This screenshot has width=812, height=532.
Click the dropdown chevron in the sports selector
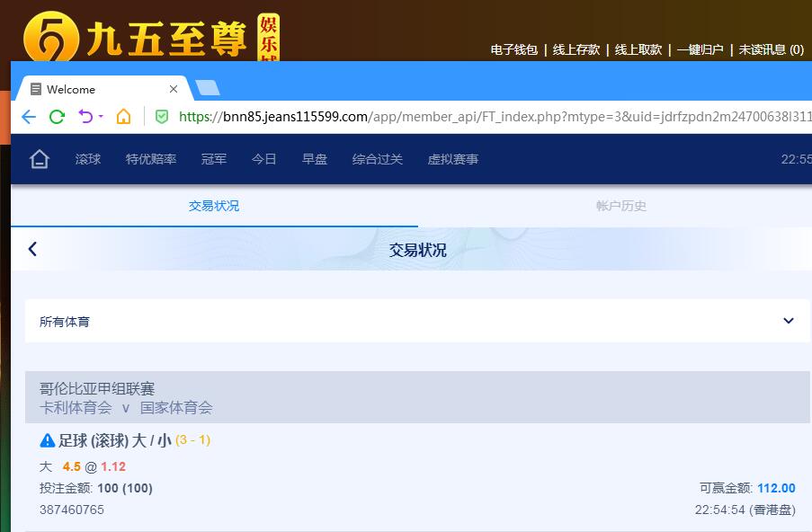[x=789, y=321]
